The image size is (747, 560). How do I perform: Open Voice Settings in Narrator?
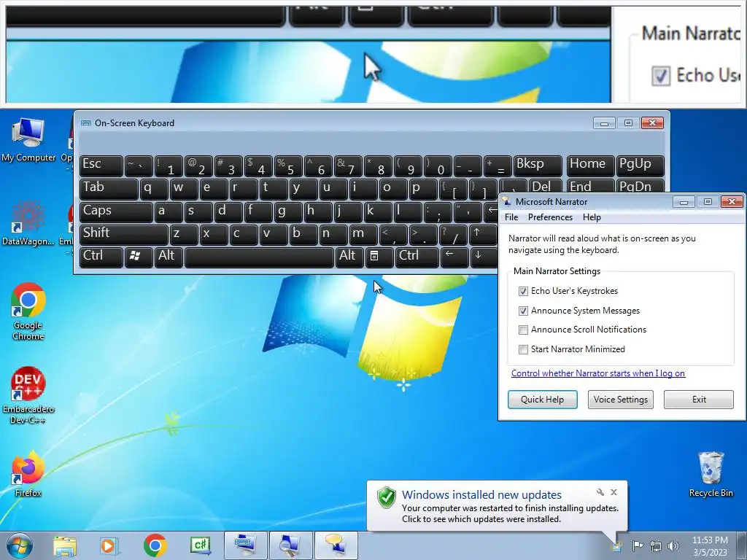click(620, 400)
